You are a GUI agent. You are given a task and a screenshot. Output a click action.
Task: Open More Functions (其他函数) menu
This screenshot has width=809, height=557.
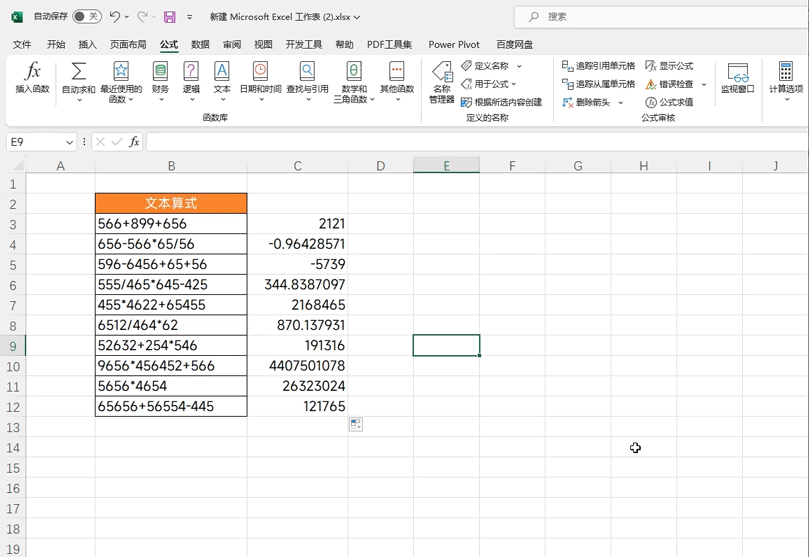pyautogui.click(x=397, y=80)
